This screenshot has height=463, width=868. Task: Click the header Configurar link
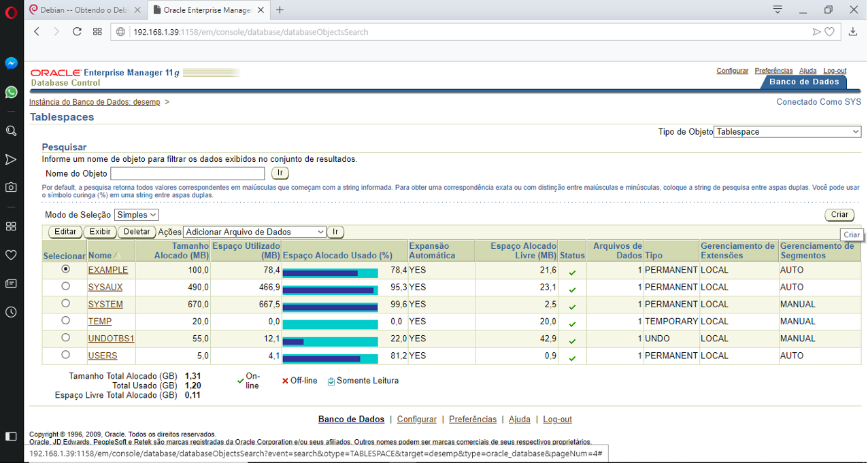click(733, 71)
